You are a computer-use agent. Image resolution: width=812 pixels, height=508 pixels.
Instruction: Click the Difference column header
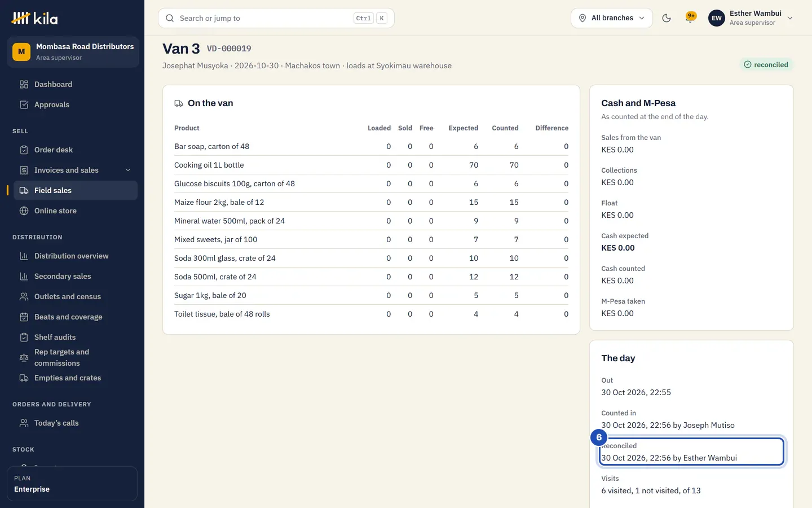click(x=552, y=128)
